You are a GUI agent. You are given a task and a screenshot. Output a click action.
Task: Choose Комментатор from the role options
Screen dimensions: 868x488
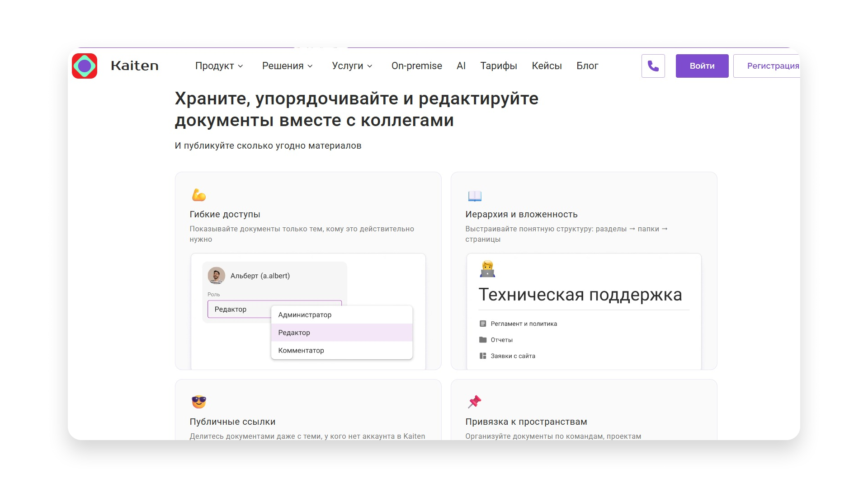(301, 350)
